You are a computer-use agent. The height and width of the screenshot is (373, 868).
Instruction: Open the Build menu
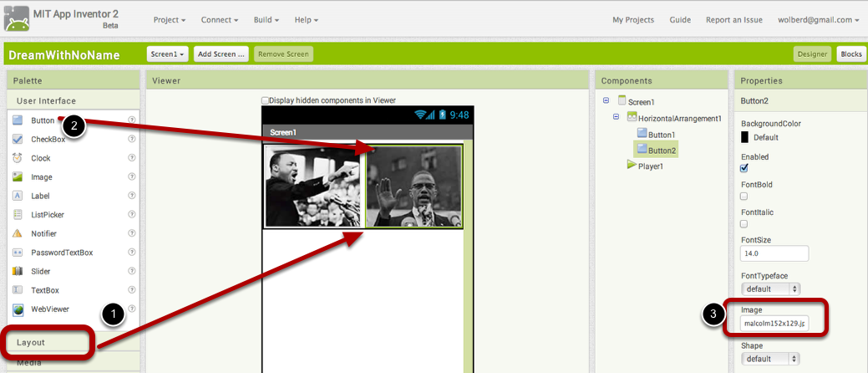click(x=266, y=19)
